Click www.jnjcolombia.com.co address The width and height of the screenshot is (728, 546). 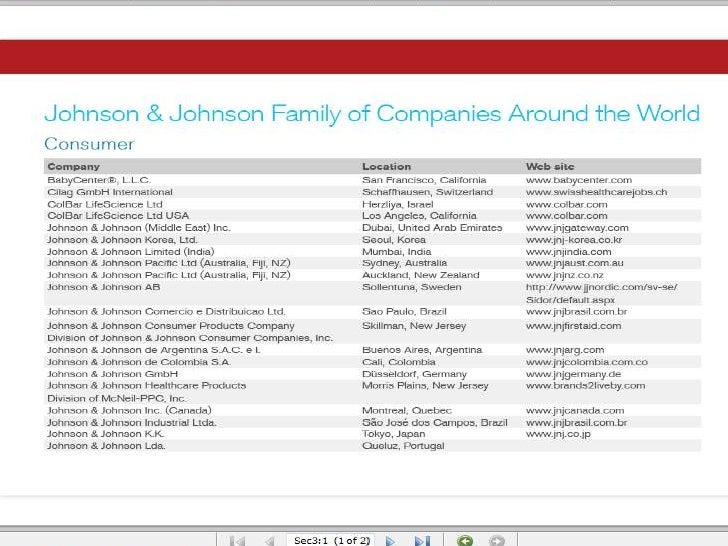586,362
